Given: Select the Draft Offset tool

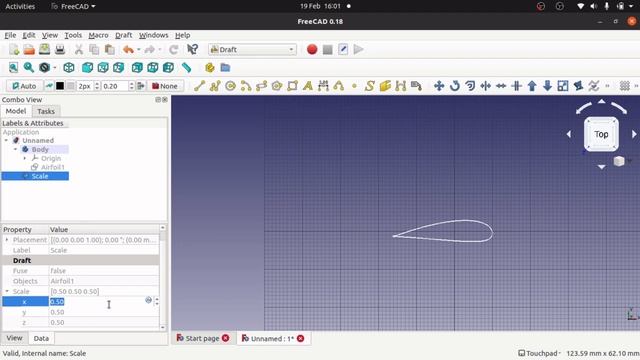Looking at the screenshot, I should point(470,86).
